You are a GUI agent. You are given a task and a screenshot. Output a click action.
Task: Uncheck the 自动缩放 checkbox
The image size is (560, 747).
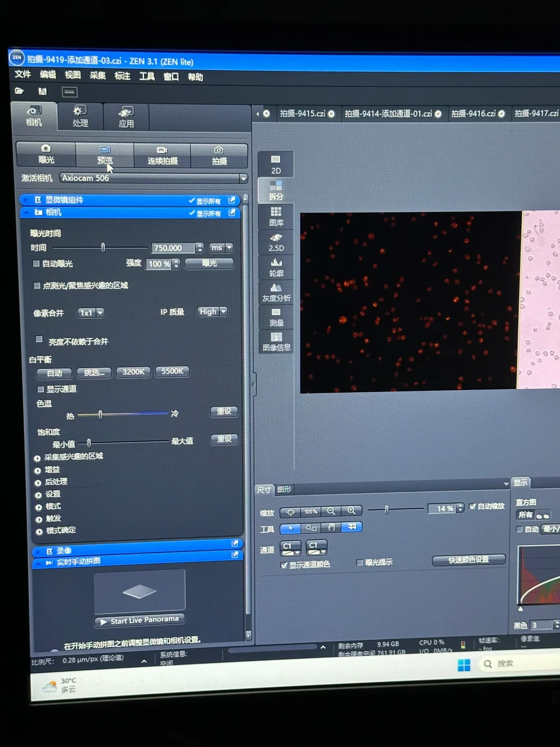[472, 506]
